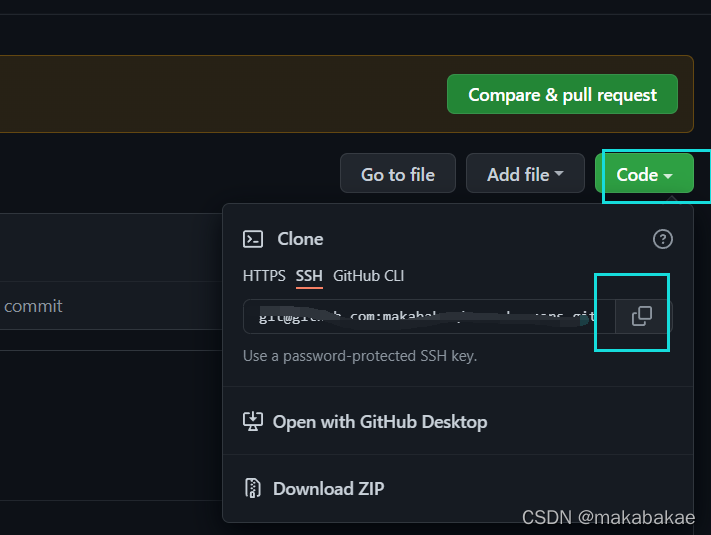Click the Clone terminal icon

pos(253,239)
